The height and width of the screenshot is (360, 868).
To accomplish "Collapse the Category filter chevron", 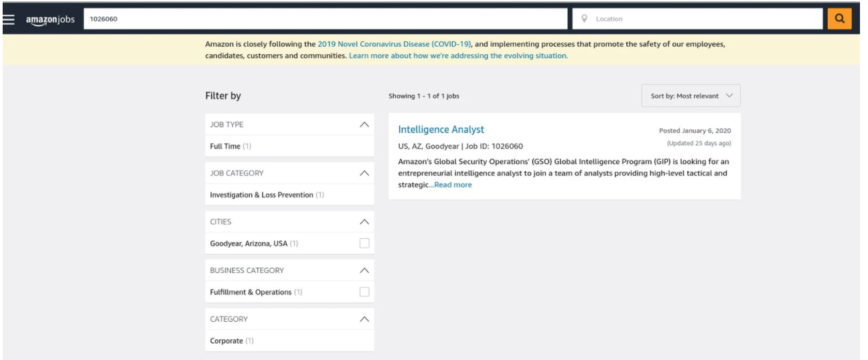I will pos(364,319).
